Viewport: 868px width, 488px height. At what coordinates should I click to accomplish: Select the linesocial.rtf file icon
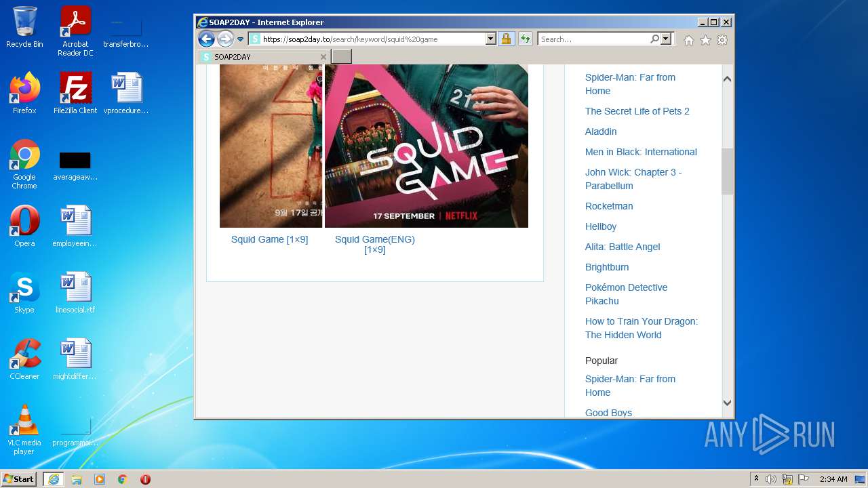tap(75, 293)
